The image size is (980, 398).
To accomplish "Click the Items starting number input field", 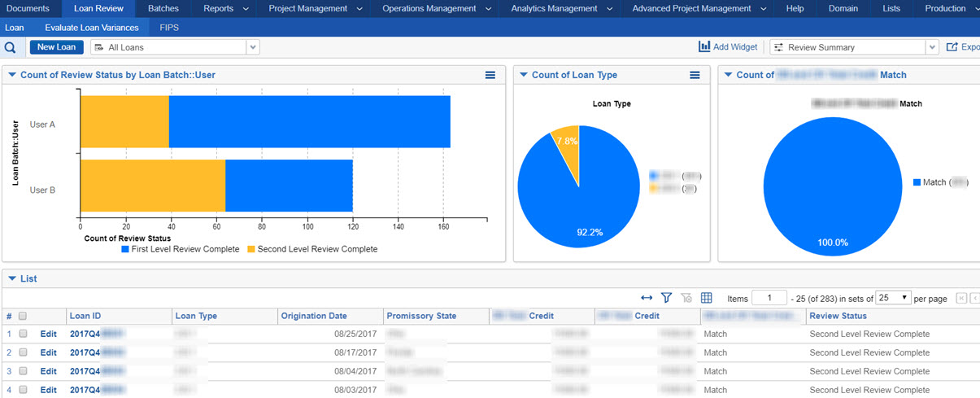I will (x=769, y=299).
